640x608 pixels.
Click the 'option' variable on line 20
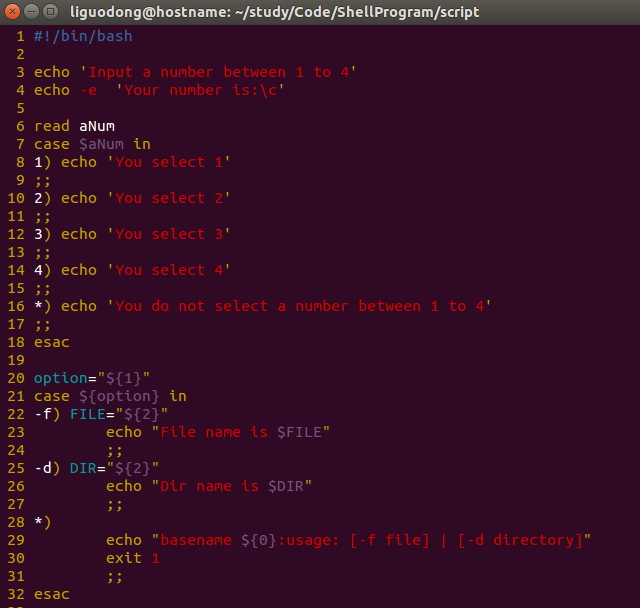click(61, 378)
